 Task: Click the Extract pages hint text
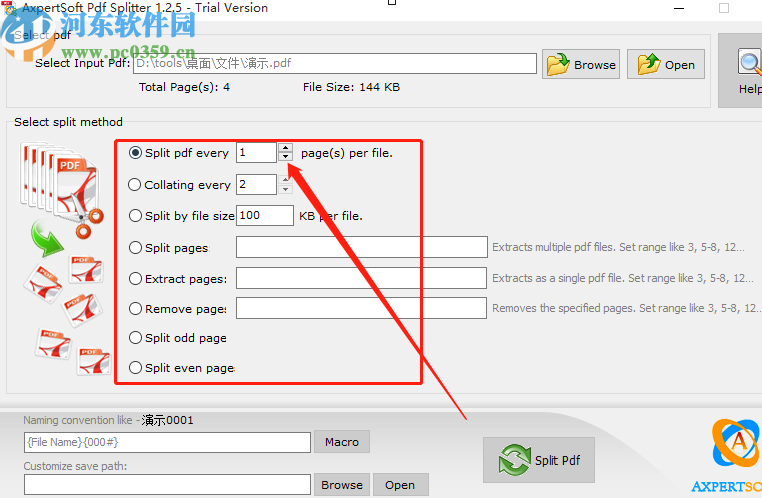point(623,278)
